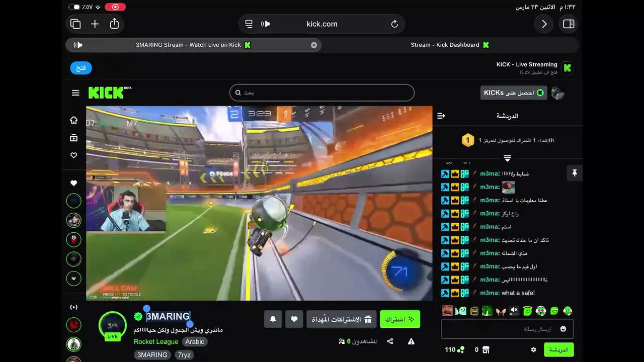Follow the channel with heart button
Image resolution: width=644 pixels, height=362 pixels.
coord(294,319)
